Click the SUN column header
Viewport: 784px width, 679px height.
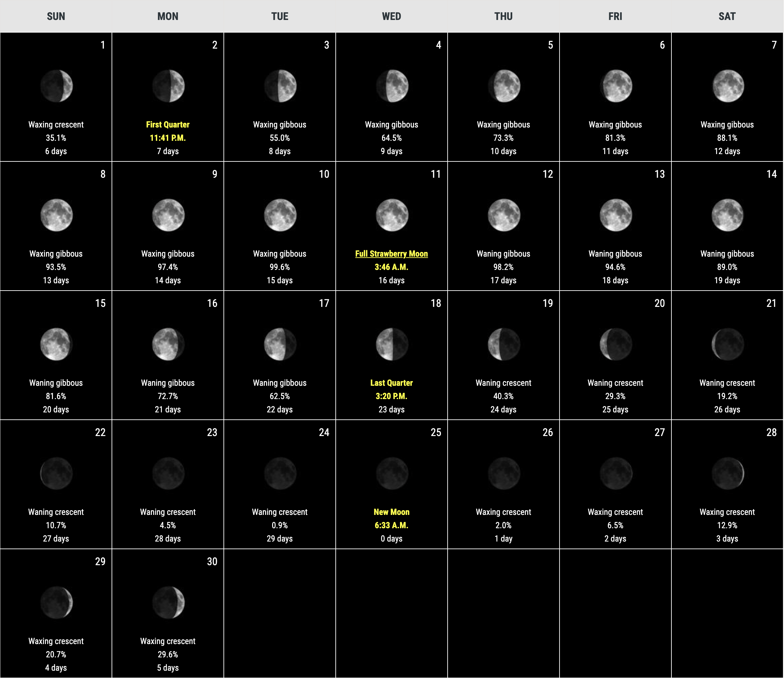click(x=56, y=16)
